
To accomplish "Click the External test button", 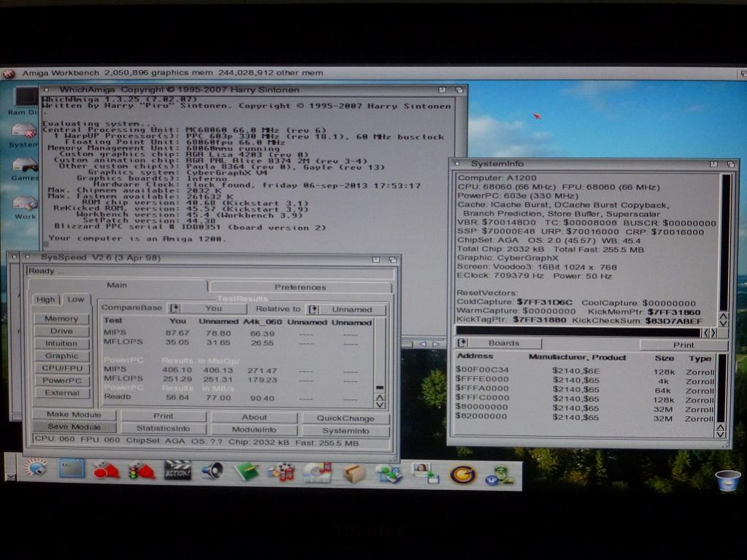I will [x=61, y=393].
